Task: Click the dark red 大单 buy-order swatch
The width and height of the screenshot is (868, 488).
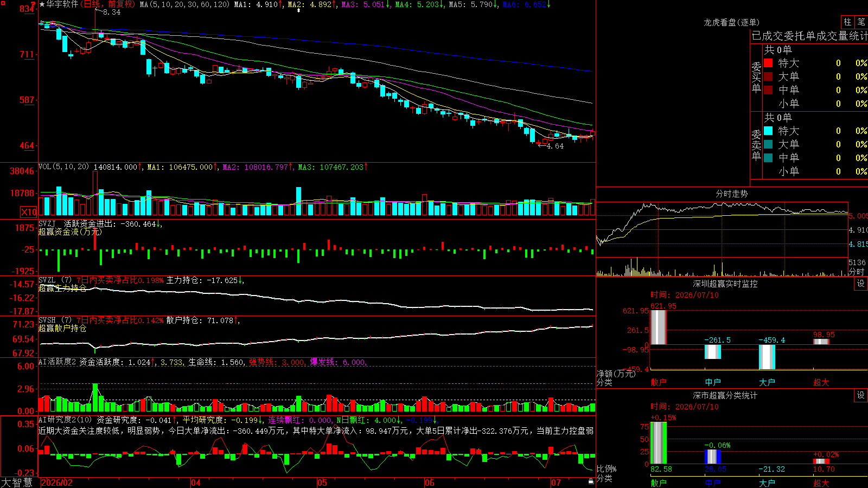Action: 768,76
